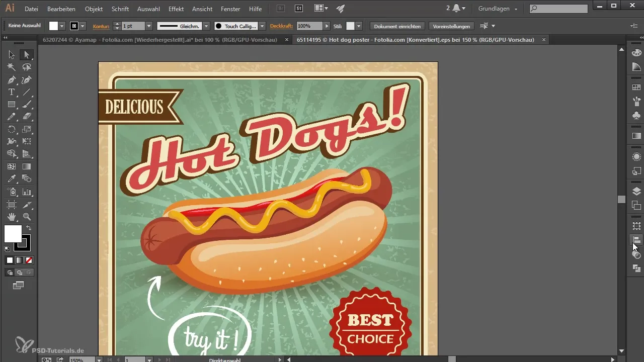
Task: Select the Perspective Grid tool
Action: 27,154
